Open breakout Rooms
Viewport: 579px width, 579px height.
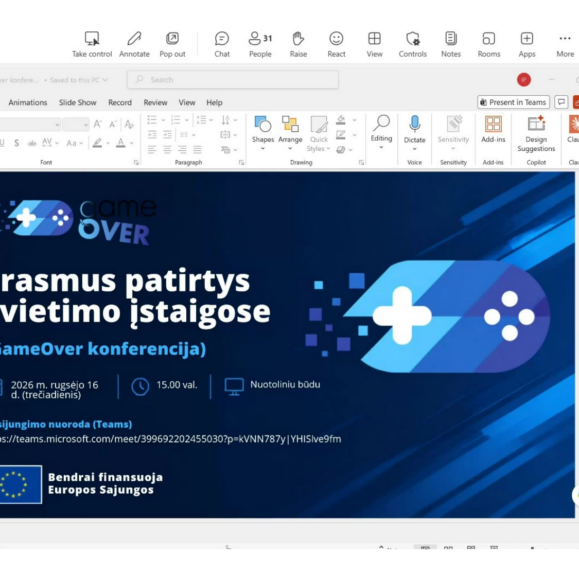click(x=489, y=44)
